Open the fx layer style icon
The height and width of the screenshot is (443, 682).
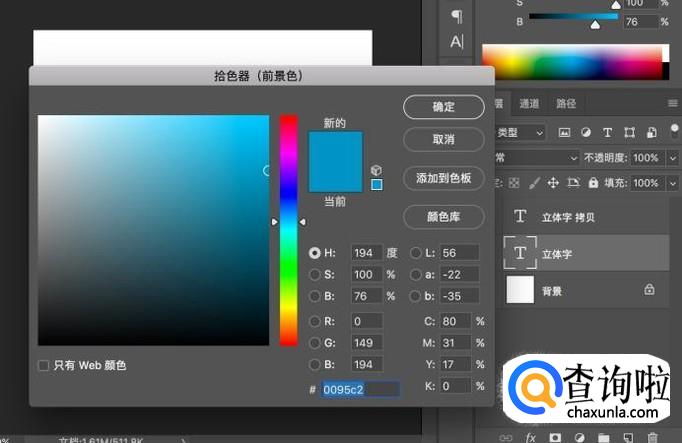531,437
